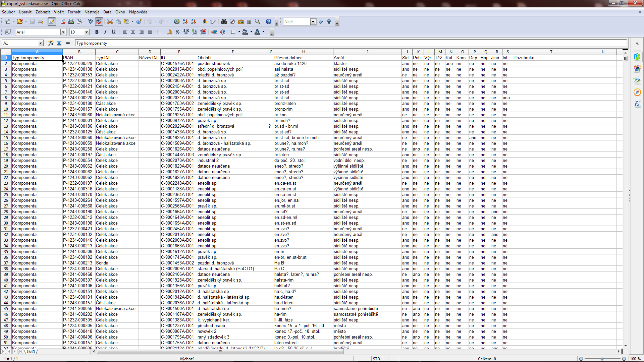Justify text alignment
This screenshot has height=362, width=644.
[150, 32]
